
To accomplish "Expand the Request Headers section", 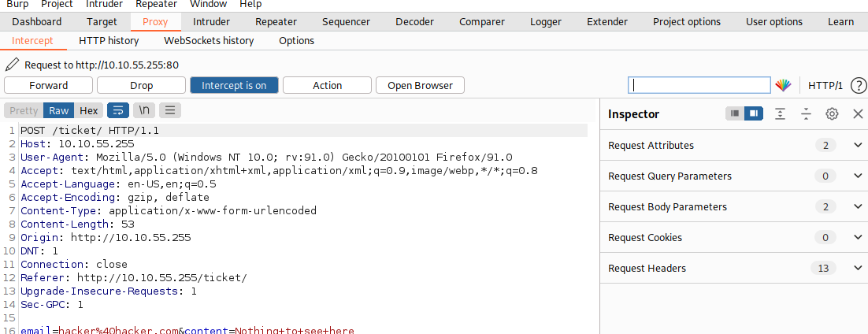I will point(858,268).
